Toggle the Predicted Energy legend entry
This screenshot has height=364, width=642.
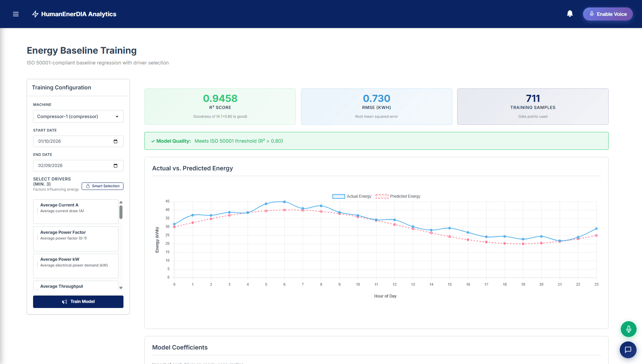coord(398,196)
